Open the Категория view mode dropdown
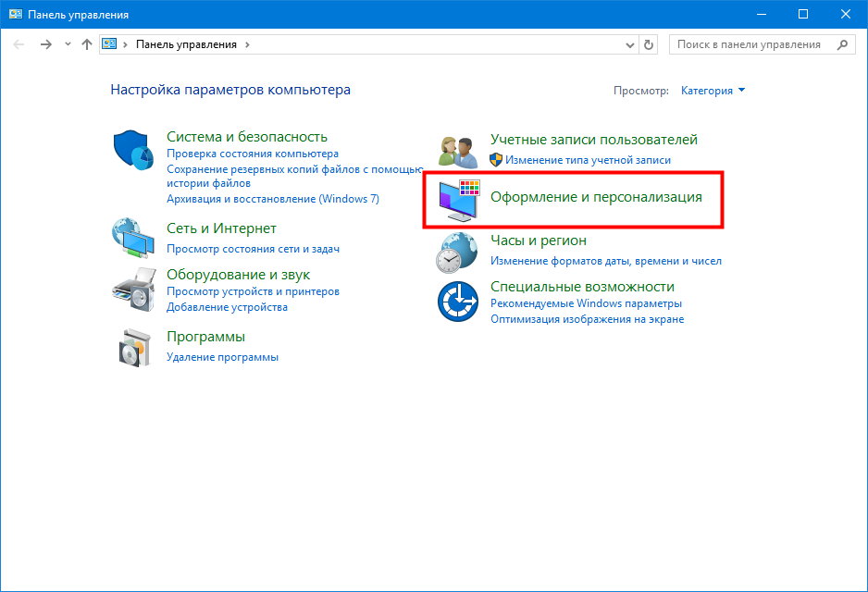The width and height of the screenshot is (868, 592). click(x=713, y=90)
